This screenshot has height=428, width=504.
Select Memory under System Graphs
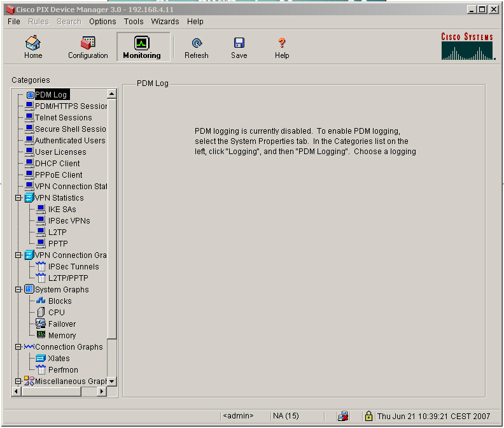(62, 336)
